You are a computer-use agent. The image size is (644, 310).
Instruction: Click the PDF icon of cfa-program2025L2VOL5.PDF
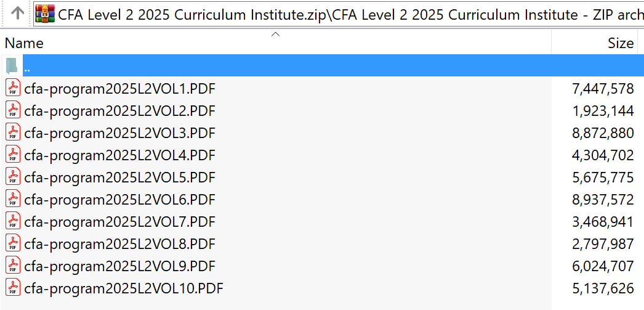click(x=13, y=177)
